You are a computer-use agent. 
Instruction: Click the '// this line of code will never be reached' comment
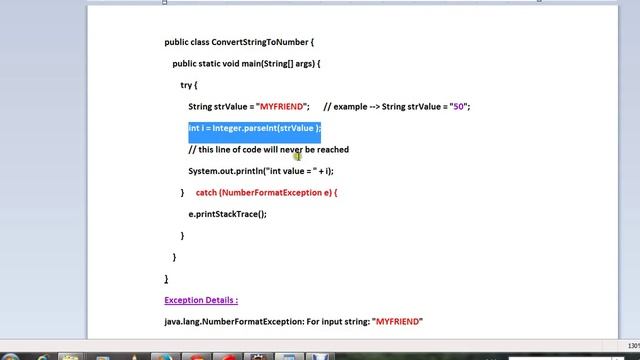click(269, 150)
